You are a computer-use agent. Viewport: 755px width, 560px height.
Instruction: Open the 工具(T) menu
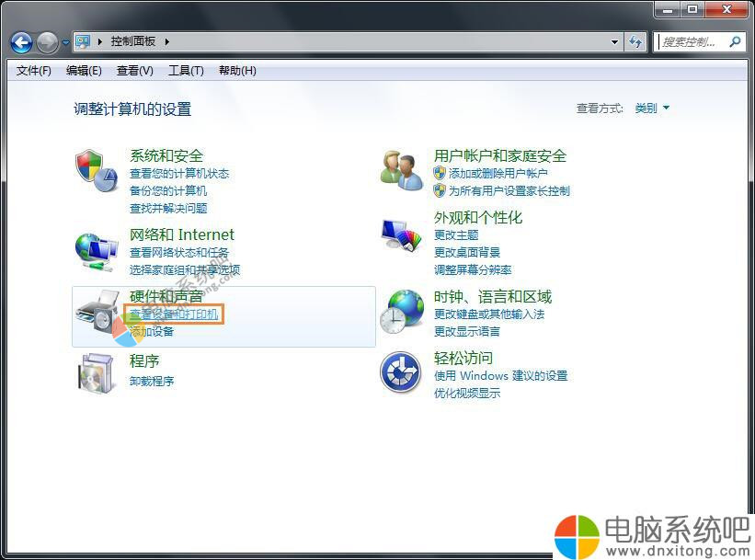185,71
